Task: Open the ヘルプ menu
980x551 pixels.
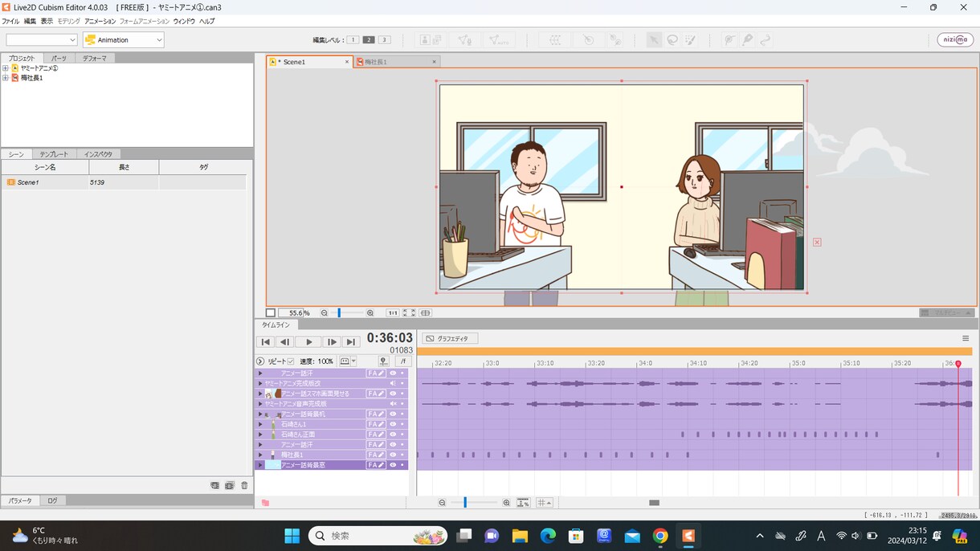Action: (x=206, y=21)
